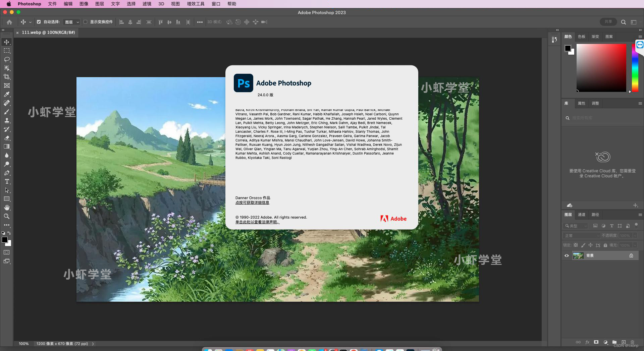644x351 pixels.
Task: Expand the Move tool preset dropdown arrow
Action: pyautogui.click(x=30, y=22)
